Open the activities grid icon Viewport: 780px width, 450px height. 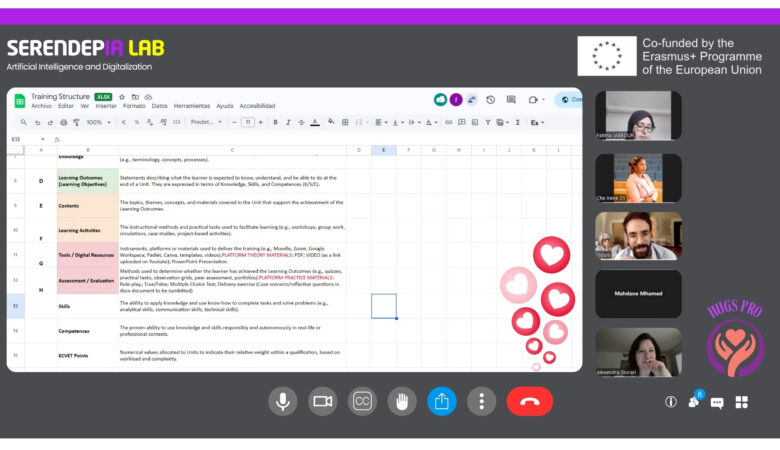click(741, 402)
